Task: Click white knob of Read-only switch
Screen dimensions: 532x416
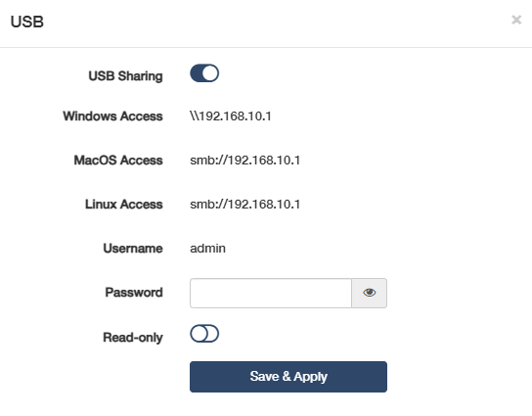Action: (x=199, y=334)
